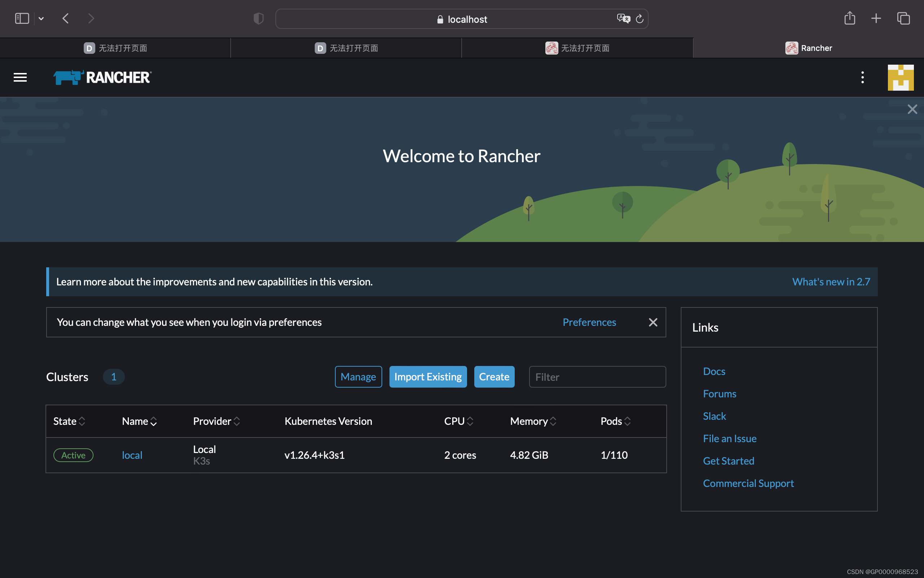Open a new browser tab

tap(876, 18)
